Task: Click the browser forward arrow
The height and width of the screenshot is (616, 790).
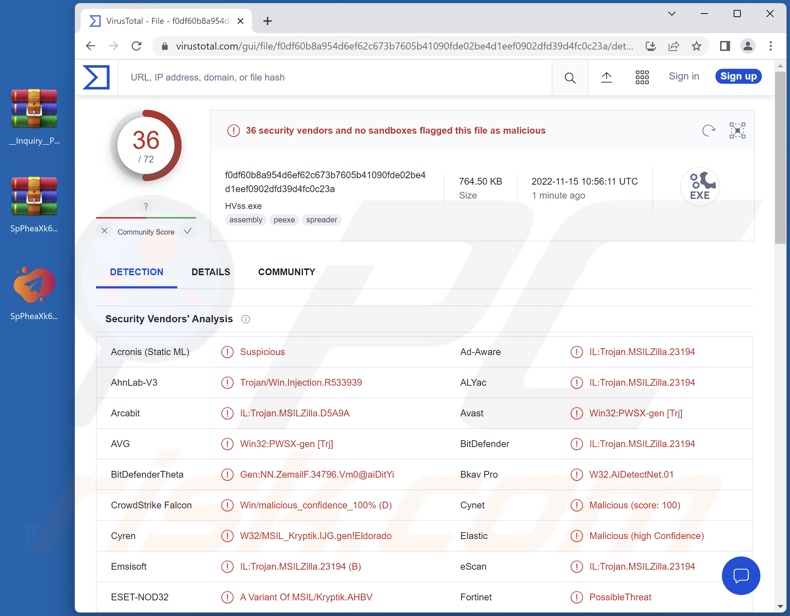Action: [x=113, y=46]
